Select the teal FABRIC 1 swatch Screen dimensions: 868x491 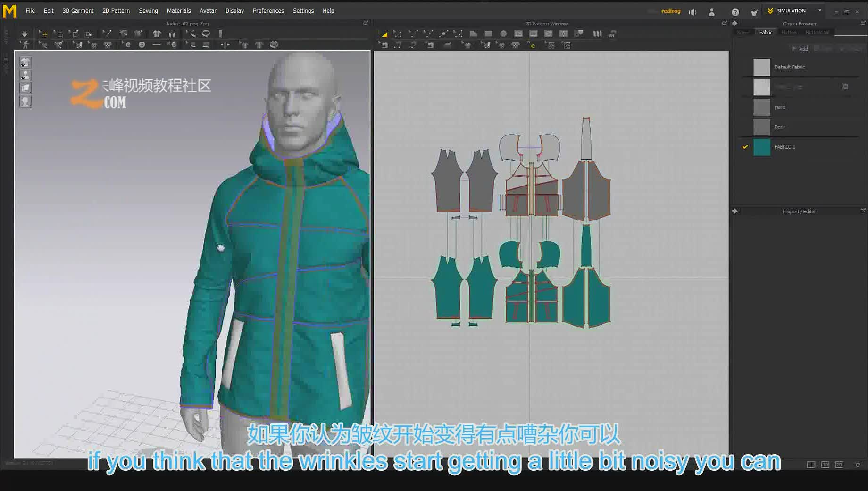point(761,147)
